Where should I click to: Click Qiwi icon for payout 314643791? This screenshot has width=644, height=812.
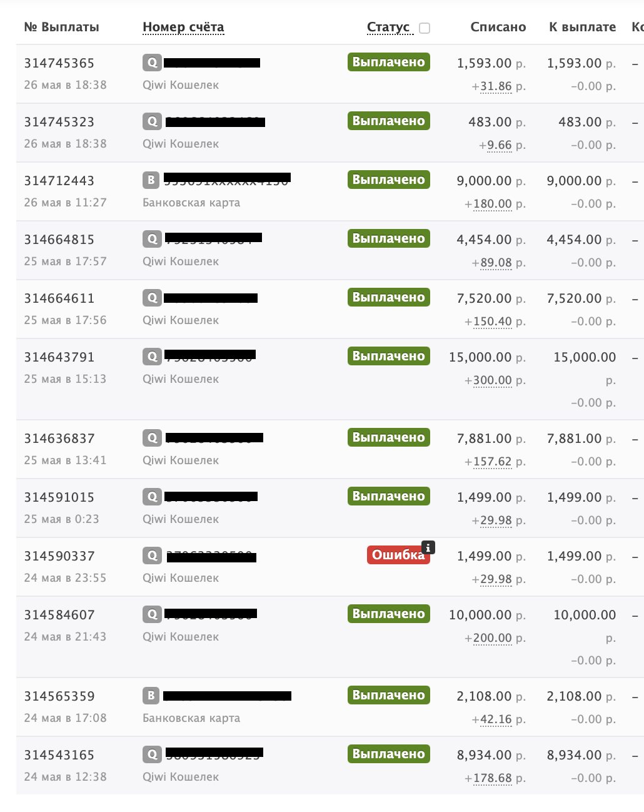152,357
